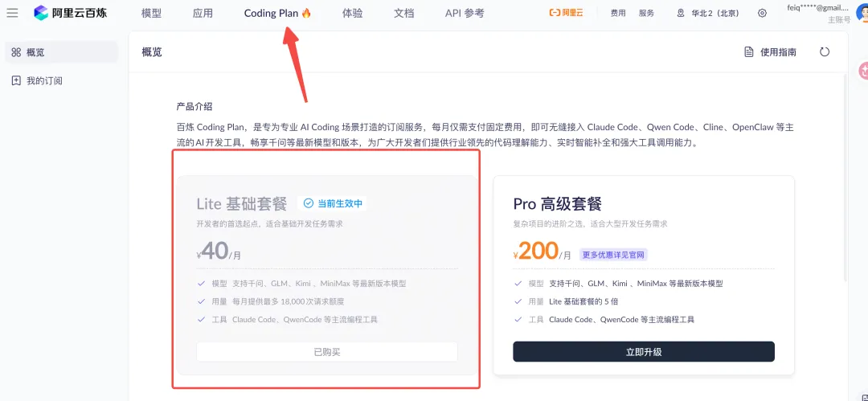Viewport: 868px width, 401px height.
Task: Click the pink floating icon at the right edge
Action: coord(863,71)
